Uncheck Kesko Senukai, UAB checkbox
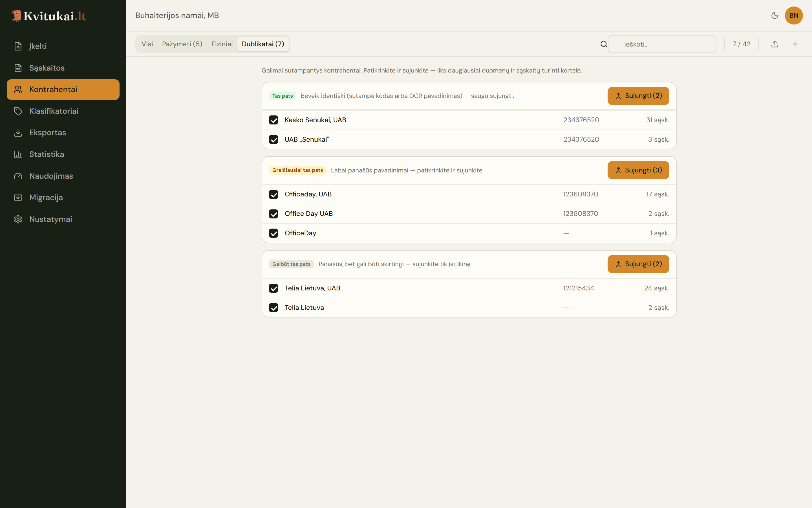 coord(273,120)
